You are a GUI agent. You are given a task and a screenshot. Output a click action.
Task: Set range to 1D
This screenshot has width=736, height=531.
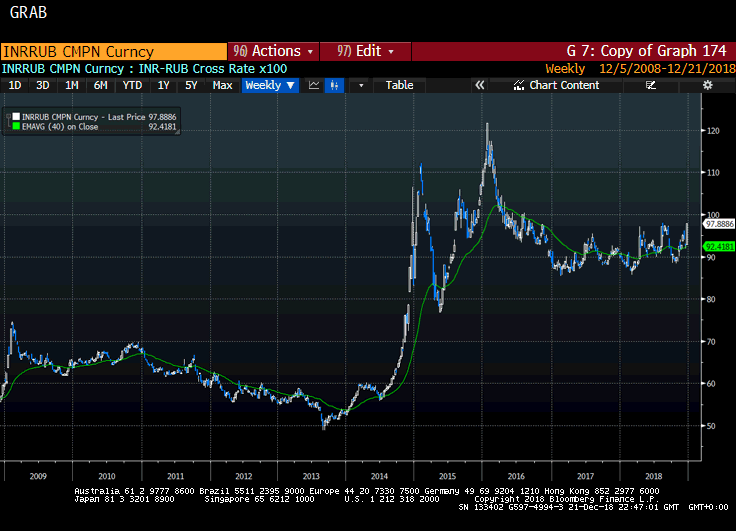tap(15, 86)
